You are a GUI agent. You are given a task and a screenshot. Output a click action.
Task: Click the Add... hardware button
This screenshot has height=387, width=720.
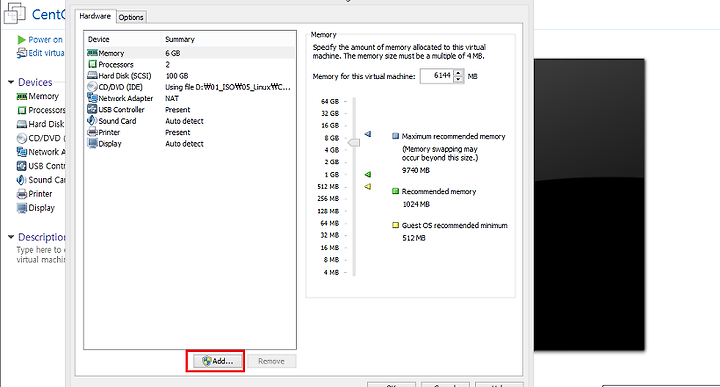[x=218, y=361]
